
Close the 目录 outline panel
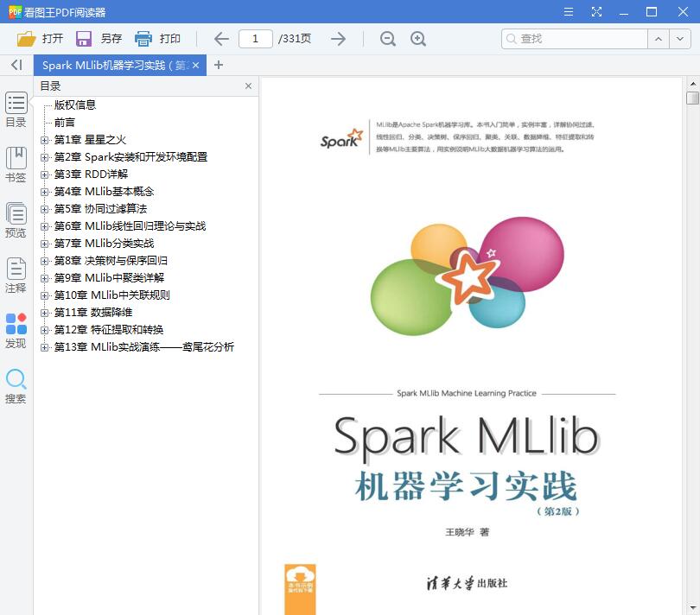[x=248, y=86]
